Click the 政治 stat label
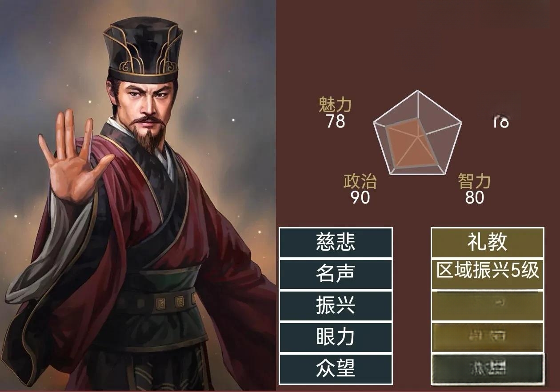The width and height of the screenshot is (560, 392). click(x=360, y=181)
